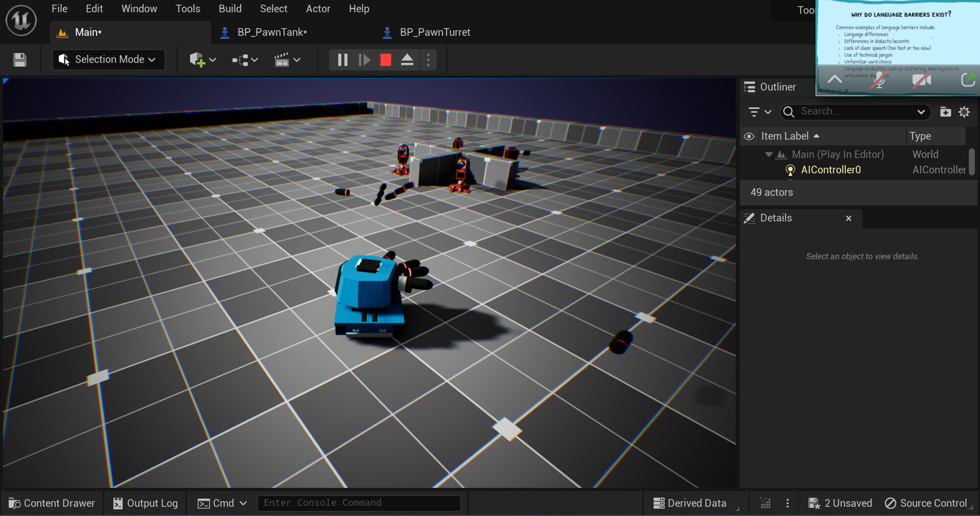
Task: Expand the Cmd console type dropdown
Action: click(x=243, y=503)
